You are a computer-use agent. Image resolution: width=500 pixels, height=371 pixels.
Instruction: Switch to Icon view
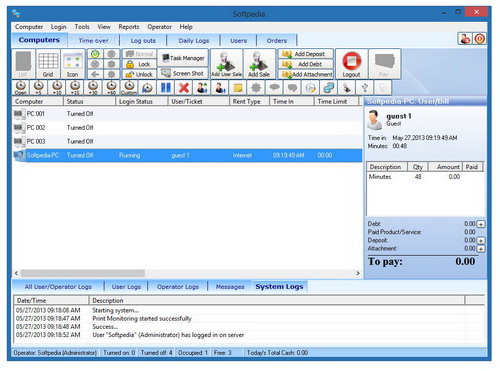(x=73, y=64)
